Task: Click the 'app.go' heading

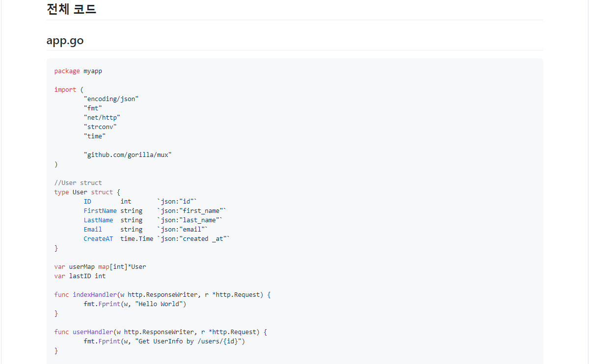Action: 65,41
